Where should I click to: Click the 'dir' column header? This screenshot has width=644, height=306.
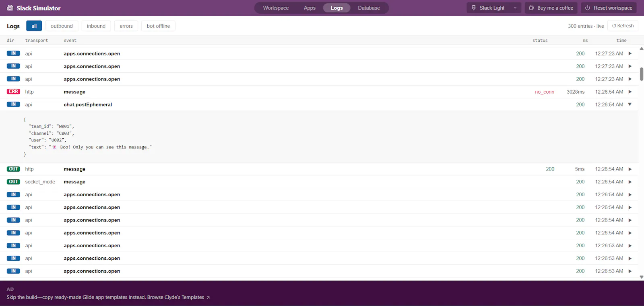[10, 40]
